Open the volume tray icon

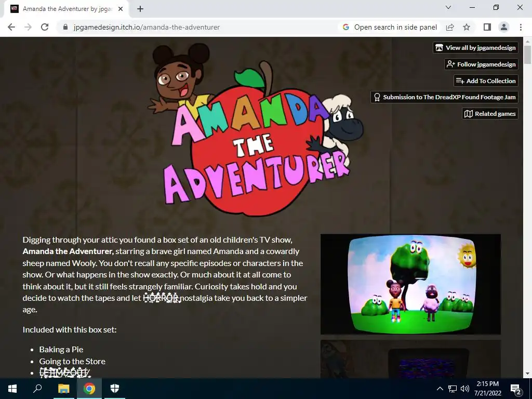[465, 389]
